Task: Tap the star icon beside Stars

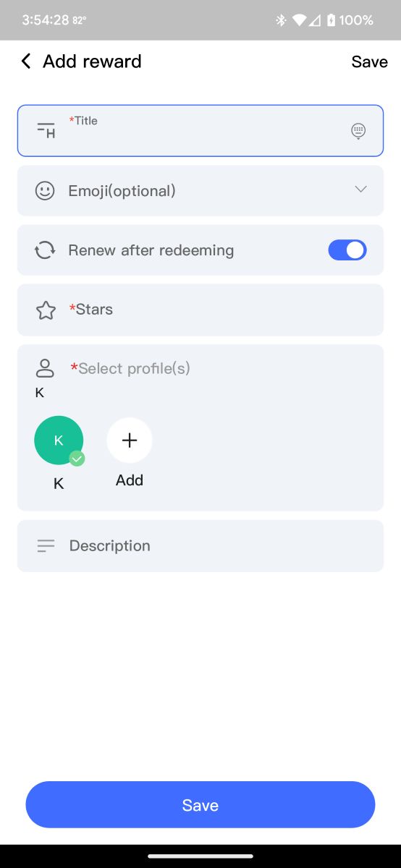Action: (46, 310)
